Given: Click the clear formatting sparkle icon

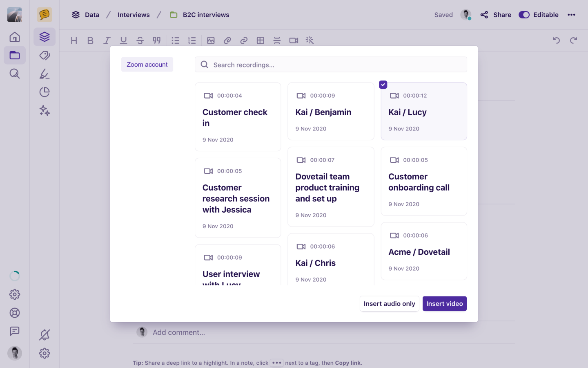Looking at the screenshot, I should pos(310,40).
